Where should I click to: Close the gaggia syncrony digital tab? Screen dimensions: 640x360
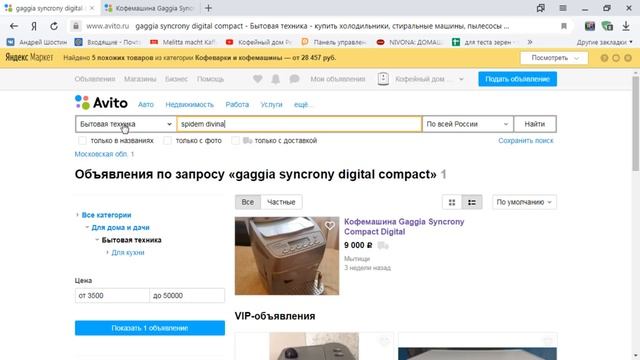pos(92,8)
